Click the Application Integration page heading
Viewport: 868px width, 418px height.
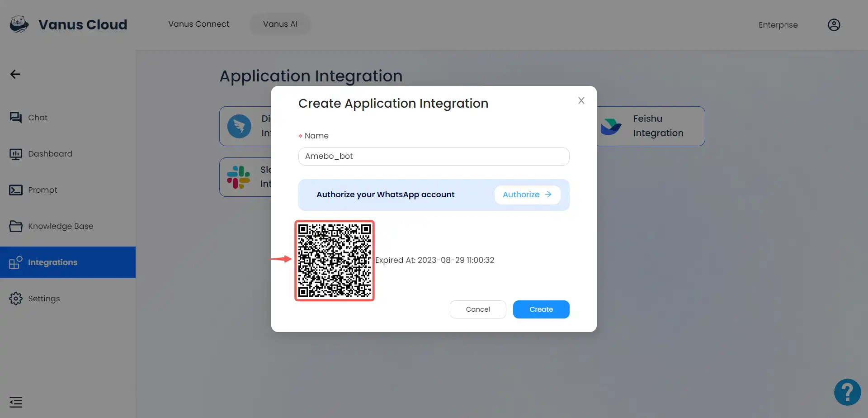(x=311, y=76)
